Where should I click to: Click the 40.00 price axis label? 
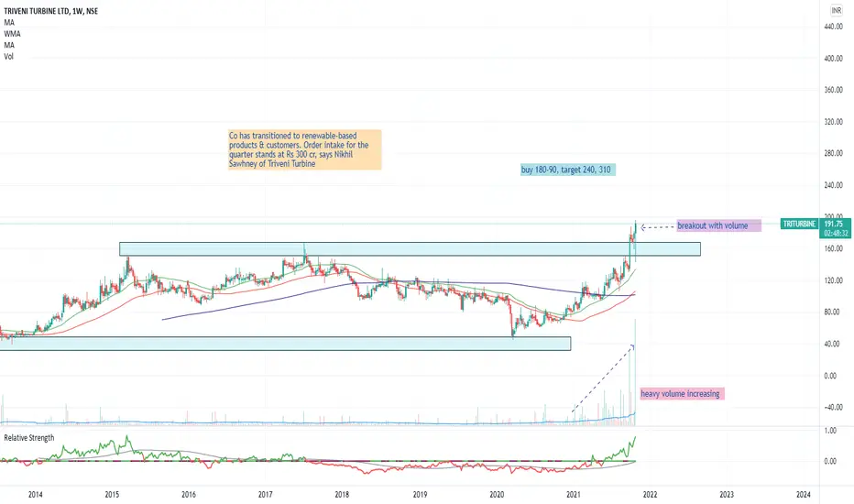[x=832, y=344]
